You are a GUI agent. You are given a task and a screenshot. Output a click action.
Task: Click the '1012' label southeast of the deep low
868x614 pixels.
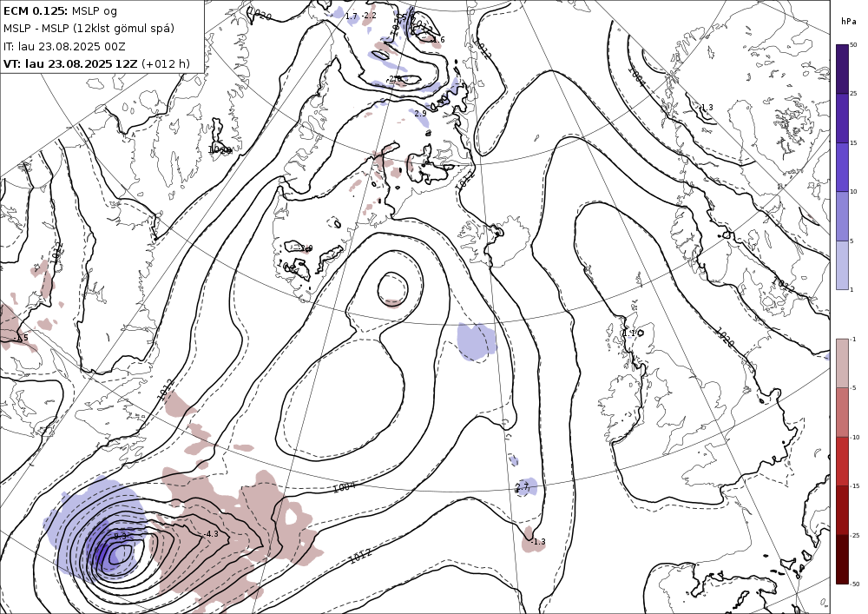(360, 555)
